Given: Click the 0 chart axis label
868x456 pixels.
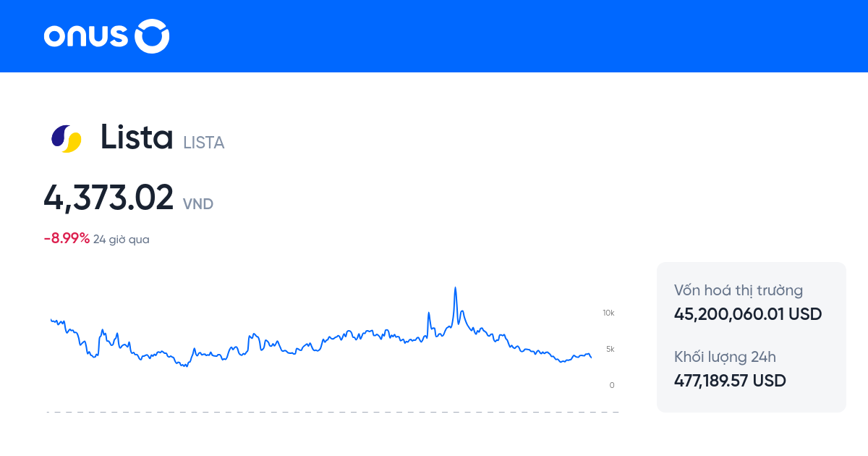Looking at the screenshot, I should click(x=612, y=385).
